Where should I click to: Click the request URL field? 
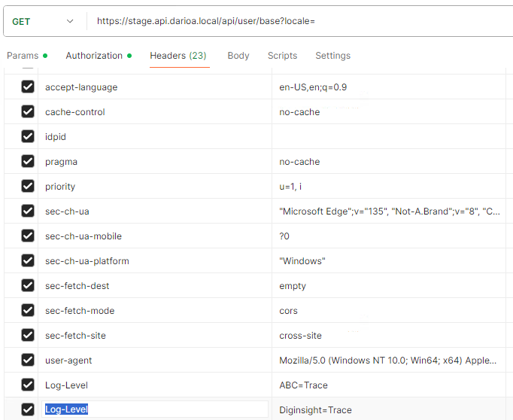coord(301,21)
